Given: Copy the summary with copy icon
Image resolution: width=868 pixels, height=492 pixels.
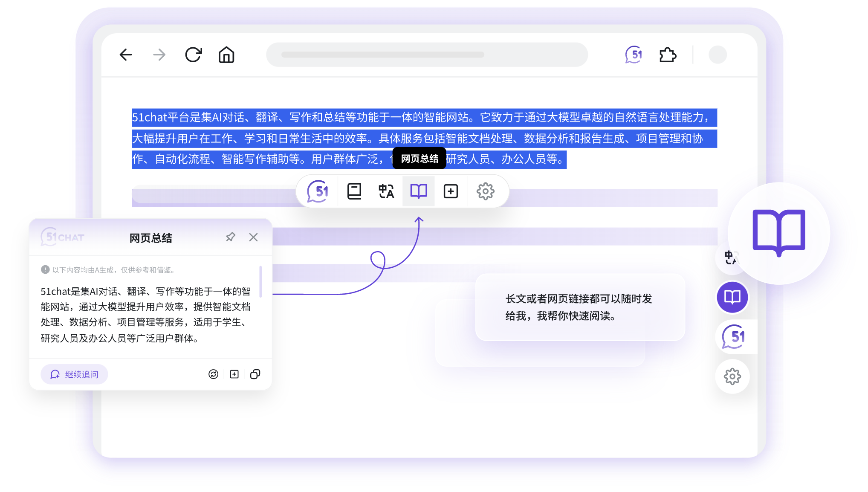Looking at the screenshot, I should point(255,374).
